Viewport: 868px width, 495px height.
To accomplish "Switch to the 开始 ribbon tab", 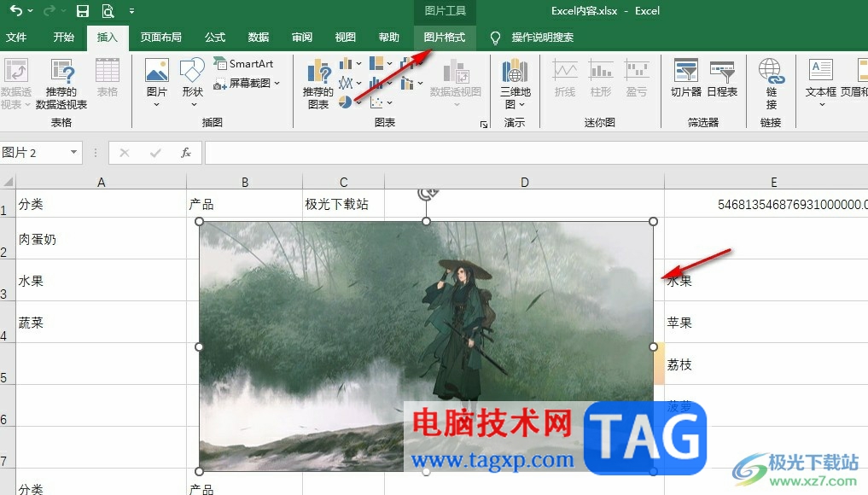I will click(64, 37).
